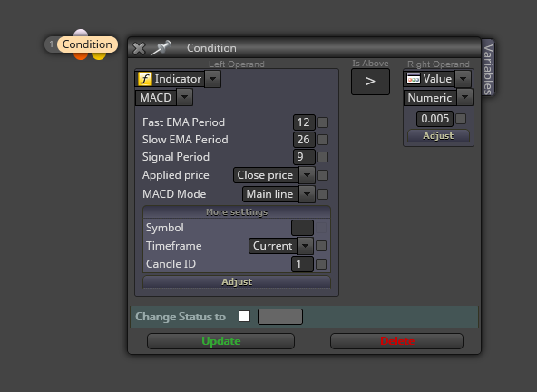Toggle the Slow EMA Period checkbox

point(323,140)
